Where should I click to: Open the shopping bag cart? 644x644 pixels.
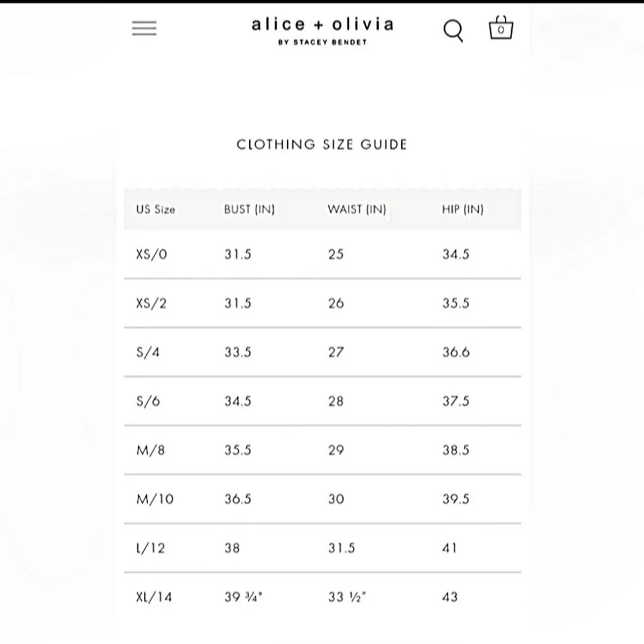pyautogui.click(x=501, y=28)
